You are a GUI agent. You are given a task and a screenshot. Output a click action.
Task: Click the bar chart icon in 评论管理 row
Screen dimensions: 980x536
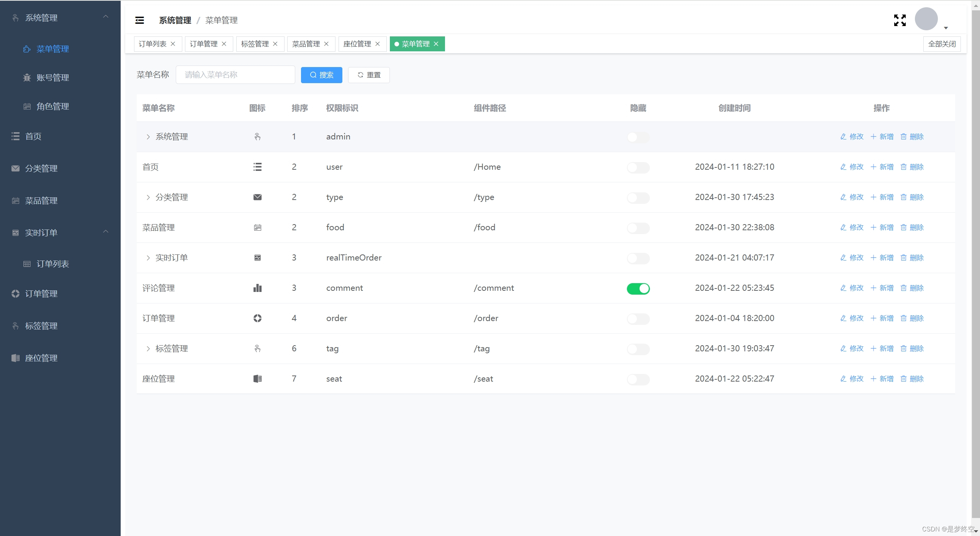[257, 288]
